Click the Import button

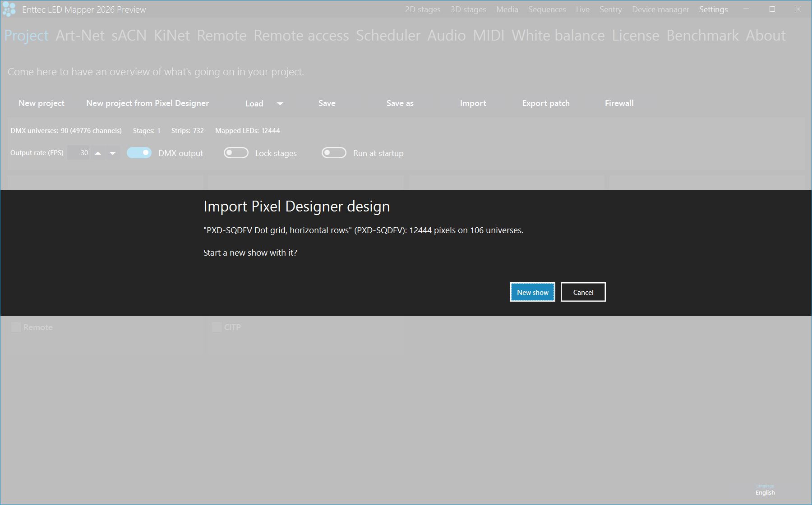(473, 103)
